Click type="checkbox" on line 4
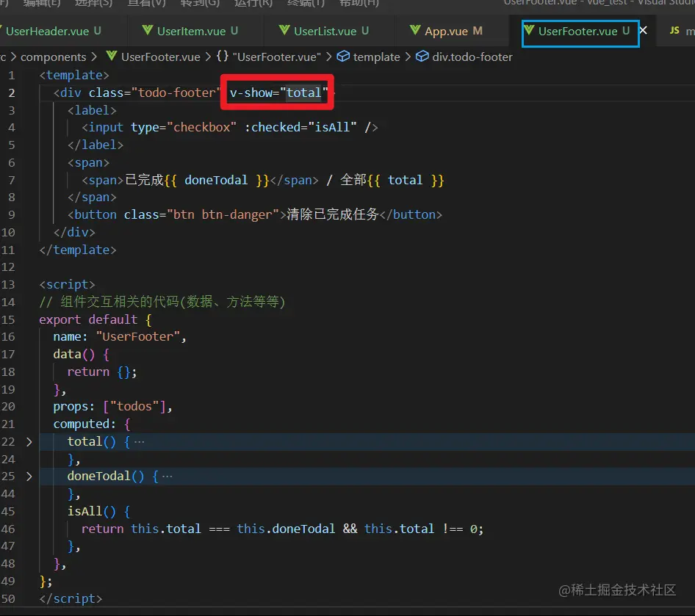 184,128
